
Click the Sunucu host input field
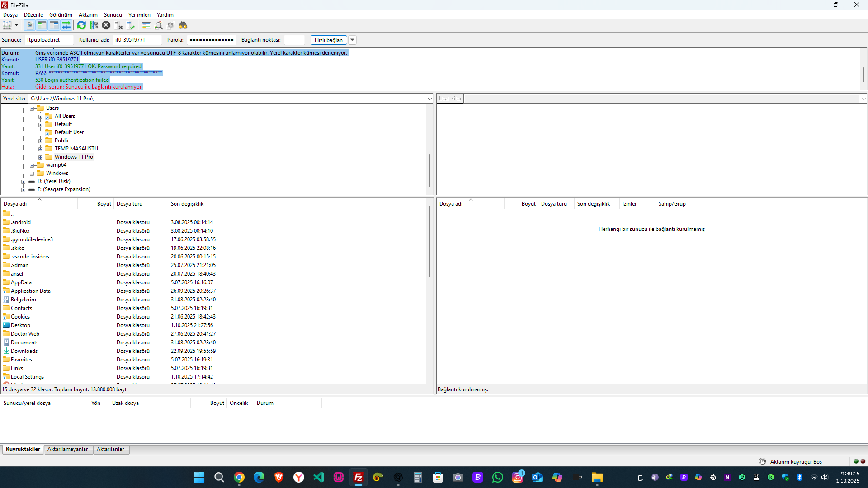click(49, 40)
